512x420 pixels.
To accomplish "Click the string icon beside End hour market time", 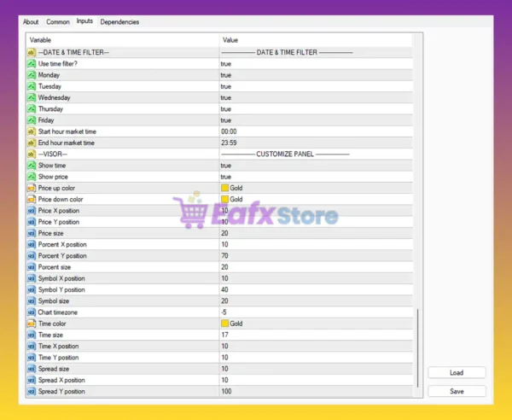I will (x=32, y=143).
